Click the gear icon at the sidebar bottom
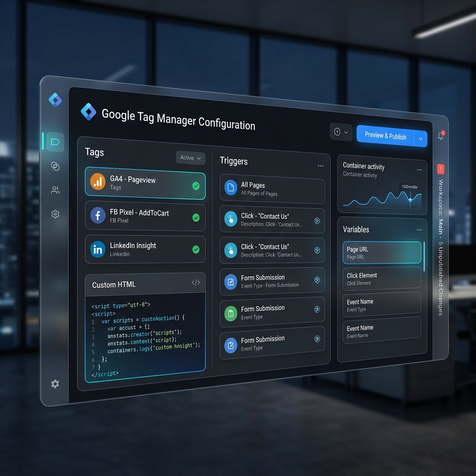Image resolution: width=476 pixels, height=476 pixels. (55, 383)
